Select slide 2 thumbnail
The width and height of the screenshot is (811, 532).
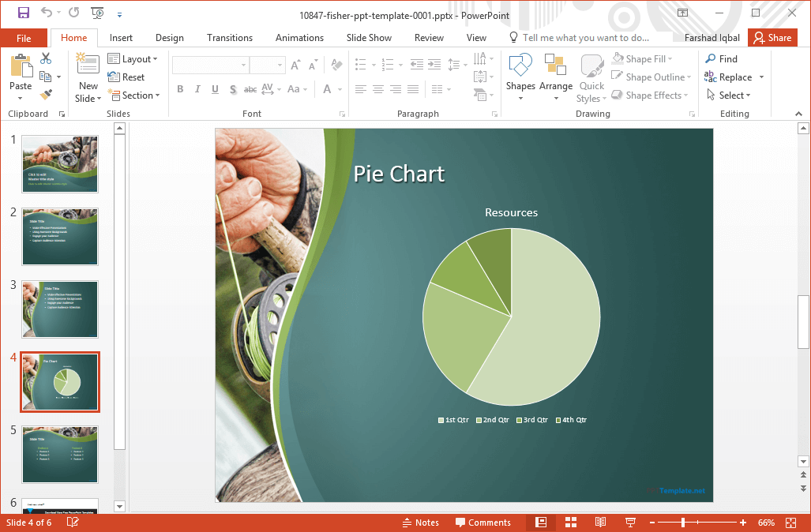coord(60,237)
